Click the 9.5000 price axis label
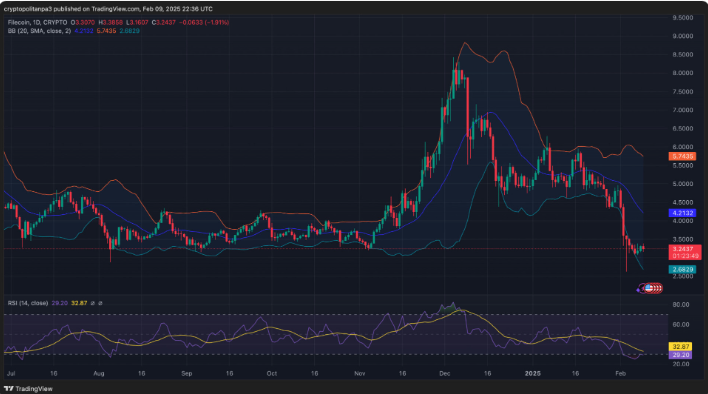The width and height of the screenshot is (708, 394). 683,18
